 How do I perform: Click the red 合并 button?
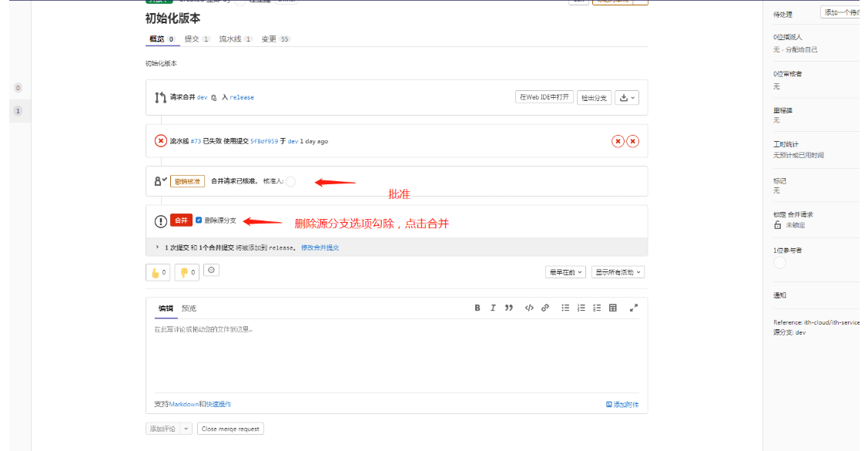(x=181, y=220)
